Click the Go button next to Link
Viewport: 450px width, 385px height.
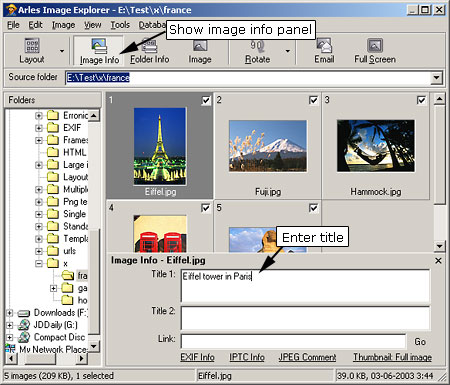[420, 342]
